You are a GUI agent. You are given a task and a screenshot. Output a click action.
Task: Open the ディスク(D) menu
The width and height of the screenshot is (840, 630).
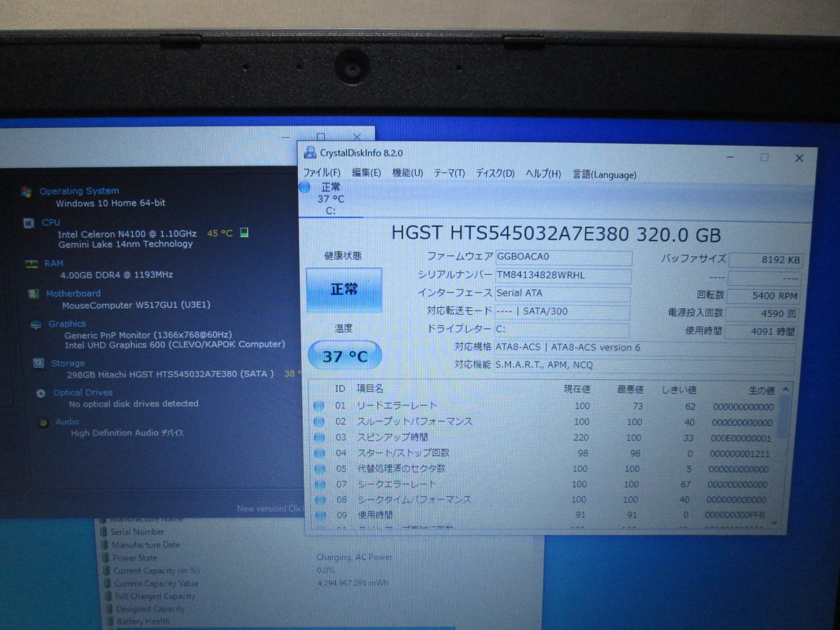click(x=495, y=174)
